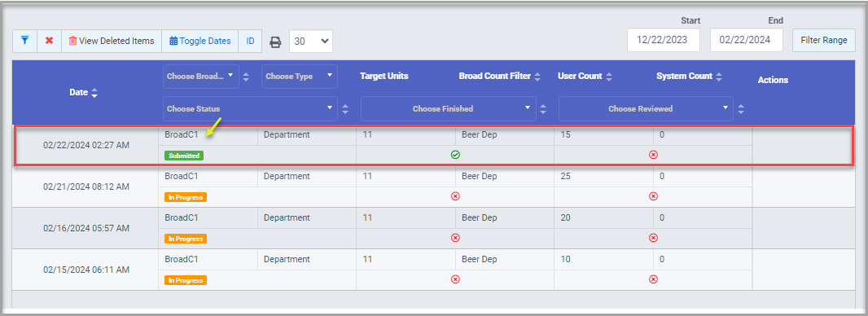Click the Filter Range button
The height and width of the screenshot is (316, 868).
click(x=824, y=41)
